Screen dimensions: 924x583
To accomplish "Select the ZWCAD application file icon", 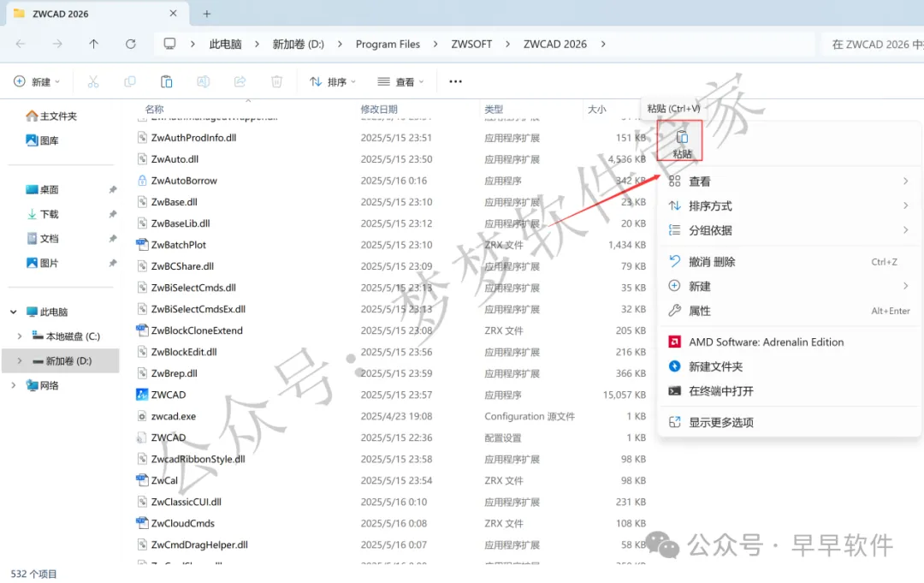I will tap(142, 395).
